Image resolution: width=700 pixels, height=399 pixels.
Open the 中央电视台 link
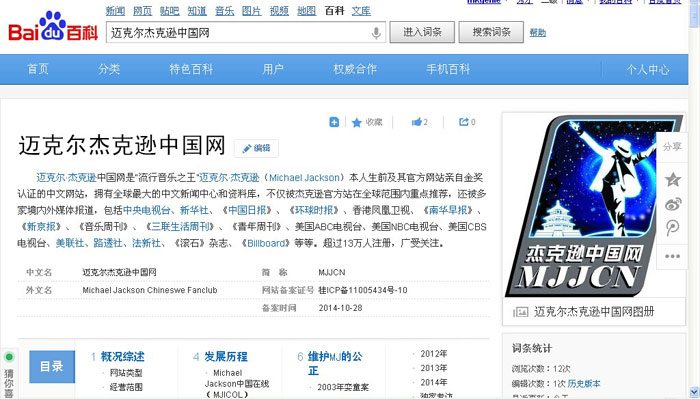point(147,210)
